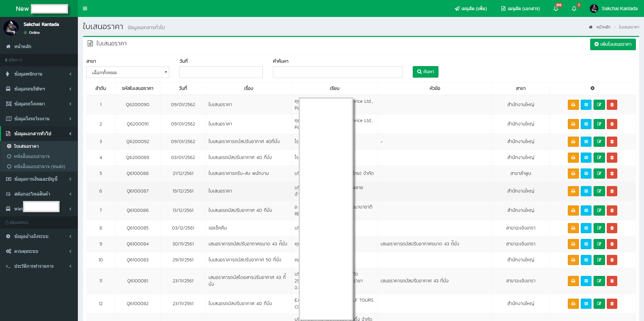Collapse ข้อมูลเอกสารทั่วไป sidebar menu
Viewport: 644px width, 321px height.
tap(39, 134)
